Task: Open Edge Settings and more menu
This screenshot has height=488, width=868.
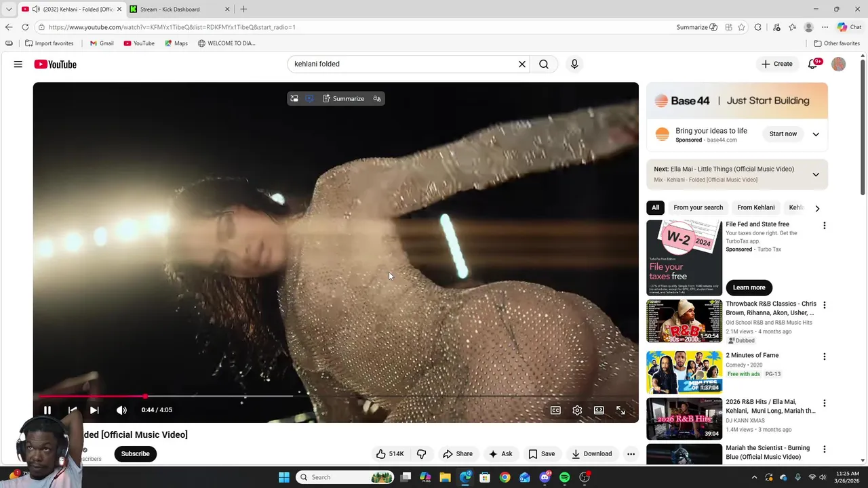Action: click(825, 27)
